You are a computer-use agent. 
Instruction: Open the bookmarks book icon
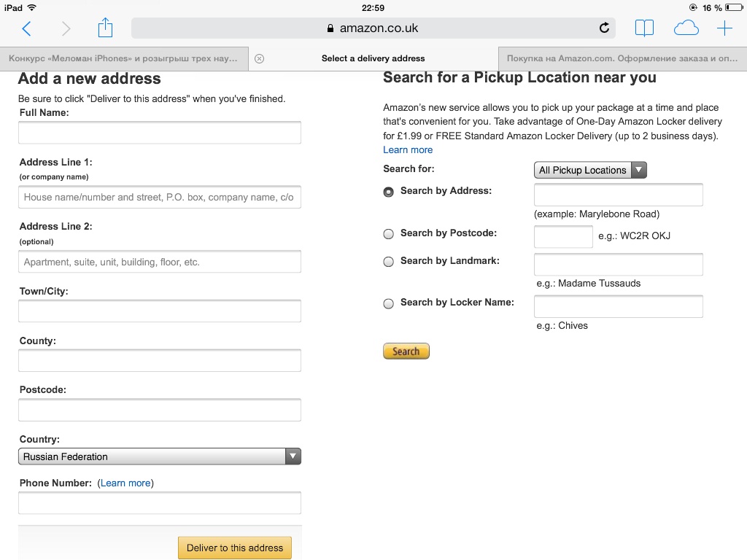tap(644, 28)
